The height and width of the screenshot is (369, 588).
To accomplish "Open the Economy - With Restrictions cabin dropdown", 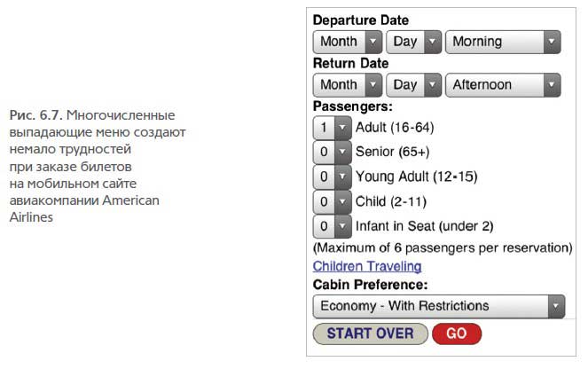I will [439, 306].
